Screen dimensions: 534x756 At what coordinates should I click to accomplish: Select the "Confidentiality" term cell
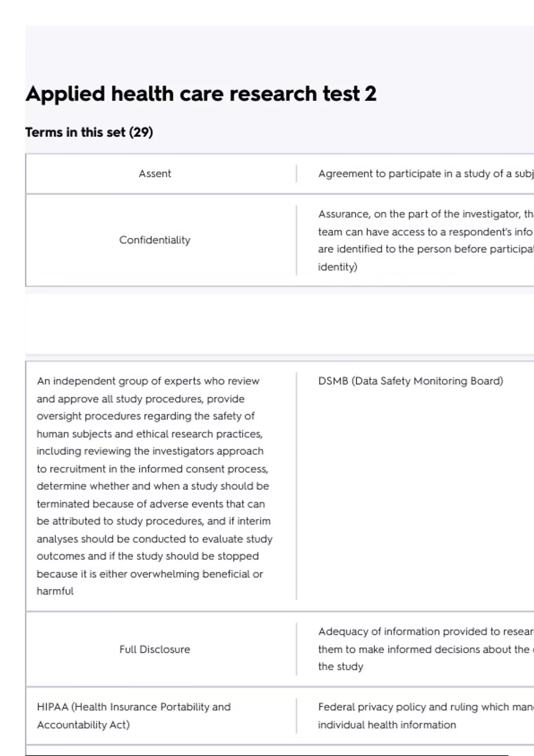[x=154, y=240]
